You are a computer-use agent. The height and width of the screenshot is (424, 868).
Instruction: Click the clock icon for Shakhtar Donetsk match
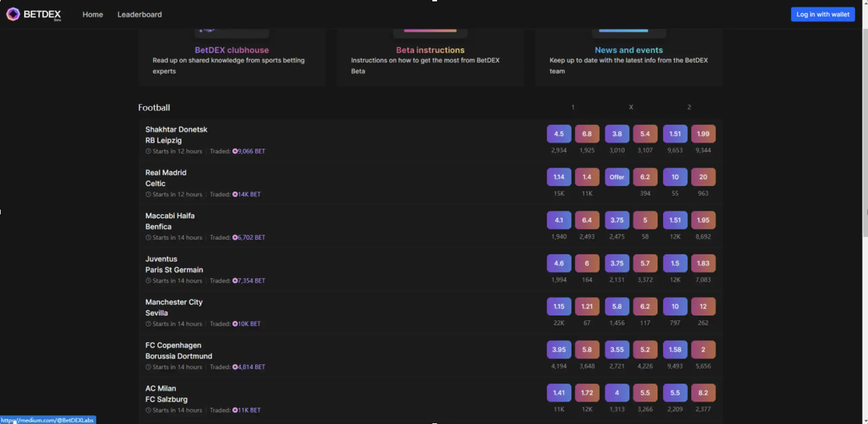148,151
